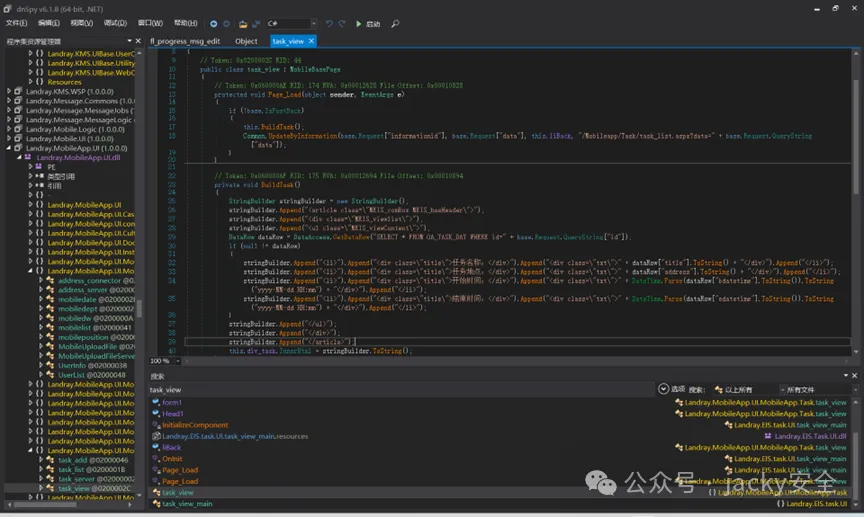The width and height of the screenshot is (864, 517).
Task: Toggle the search 选项 options chevron
Action: pyautogui.click(x=663, y=389)
